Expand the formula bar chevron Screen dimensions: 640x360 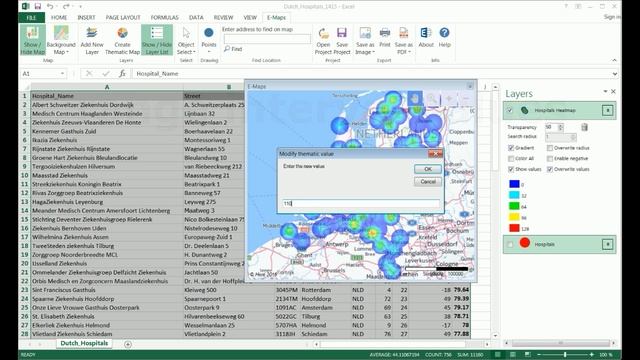[615, 74]
